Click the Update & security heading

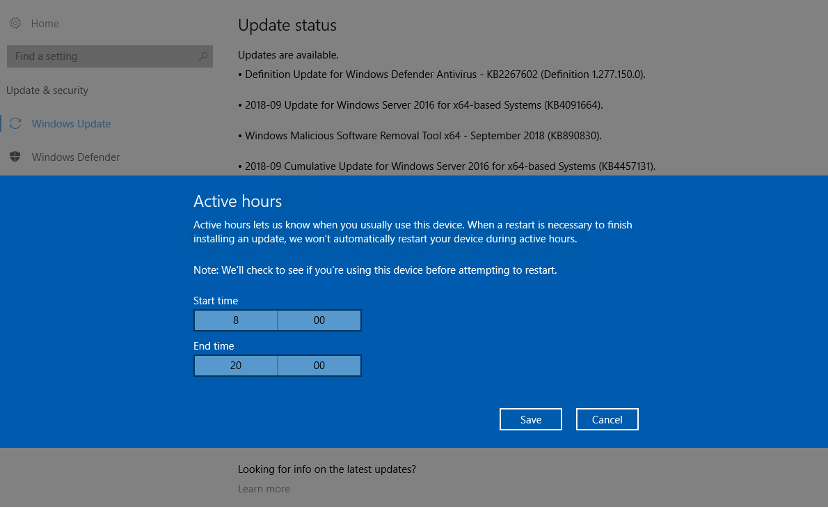coord(47,90)
